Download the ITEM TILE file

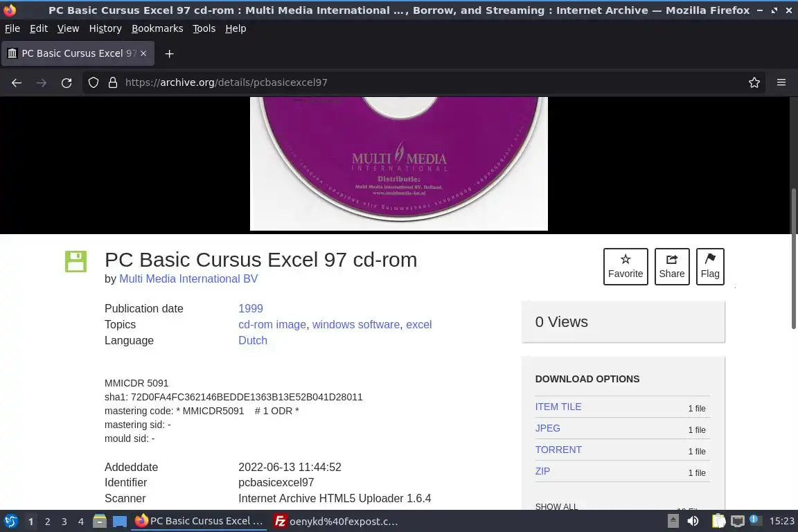point(558,407)
